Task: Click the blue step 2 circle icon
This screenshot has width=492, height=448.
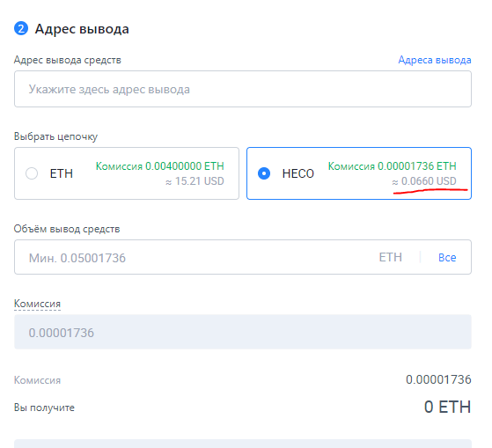Action: pyautogui.click(x=21, y=28)
